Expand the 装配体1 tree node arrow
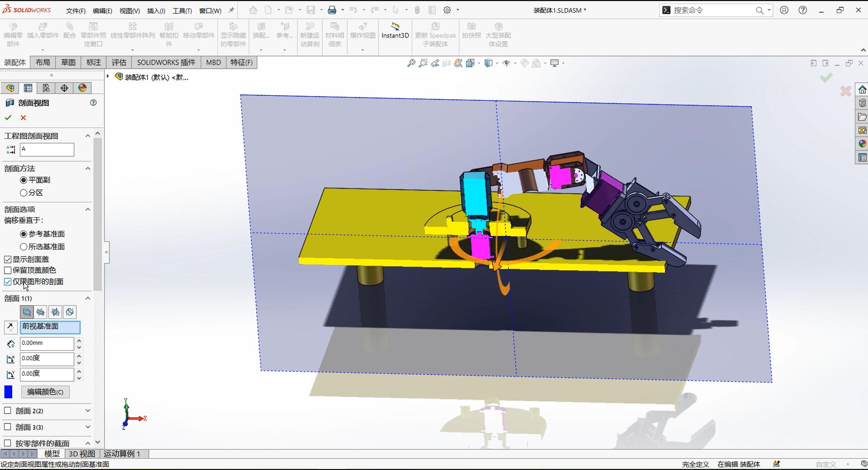Screen dimensions: 868x470 coord(108,77)
